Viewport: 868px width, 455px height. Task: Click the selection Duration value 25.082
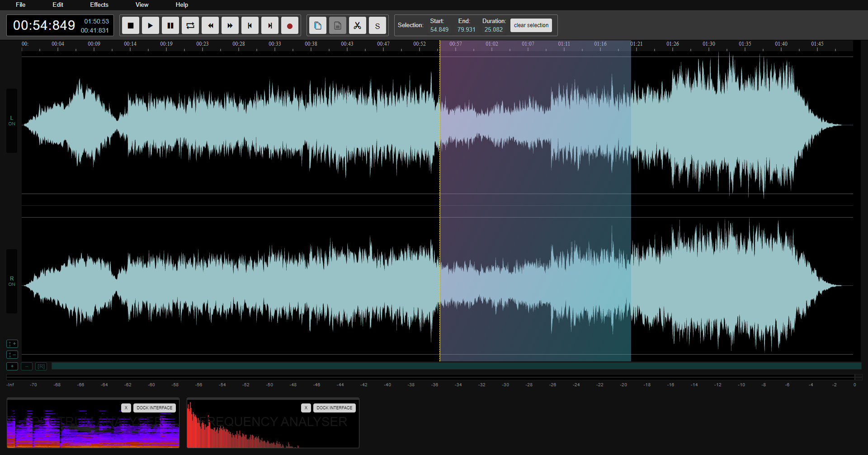coord(494,29)
